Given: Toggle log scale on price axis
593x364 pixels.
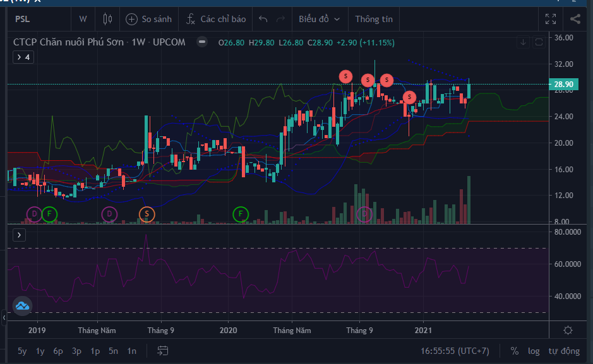Looking at the screenshot, I should click(534, 350).
